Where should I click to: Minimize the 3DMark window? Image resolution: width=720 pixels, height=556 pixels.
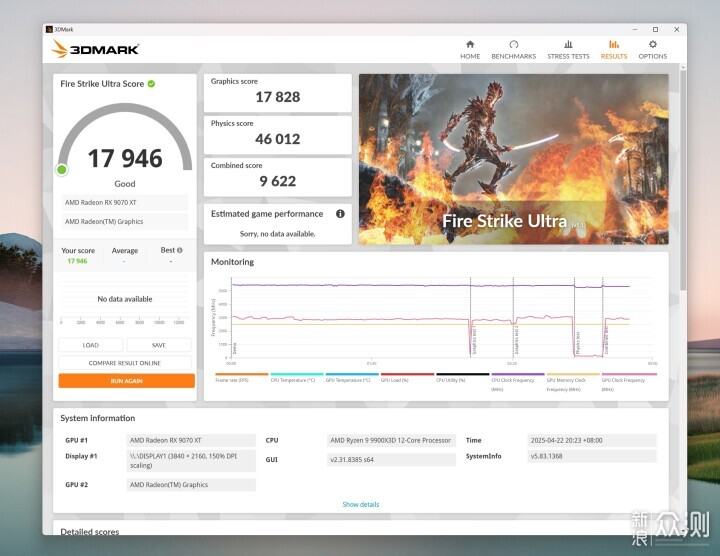pyautogui.click(x=635, y=29)
